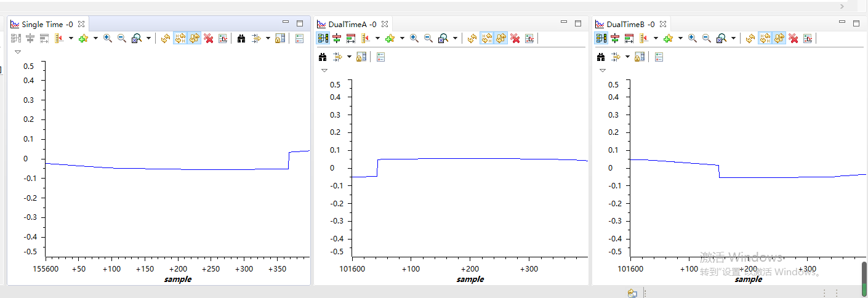Click green star add-bookmark icon in Single Time
This screenshot has height=298, width=868.
point(84,38)
